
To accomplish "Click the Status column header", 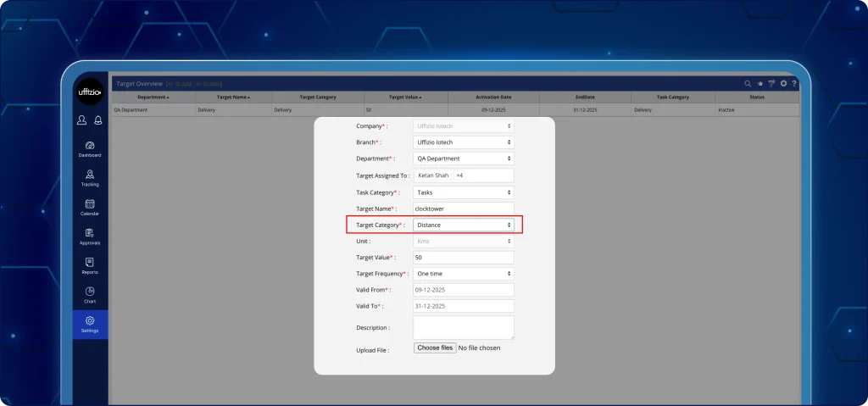I will [757, 97].
